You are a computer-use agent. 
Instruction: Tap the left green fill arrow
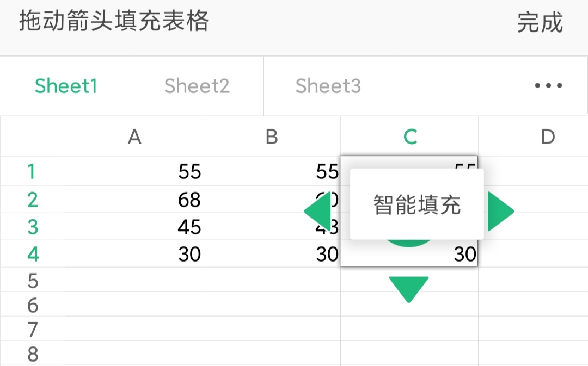[318, 212]
